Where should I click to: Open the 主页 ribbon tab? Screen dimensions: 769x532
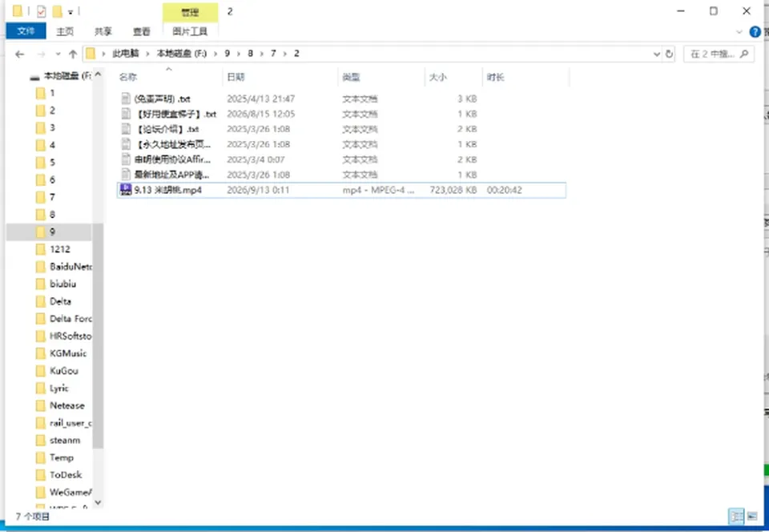(65, 31)
